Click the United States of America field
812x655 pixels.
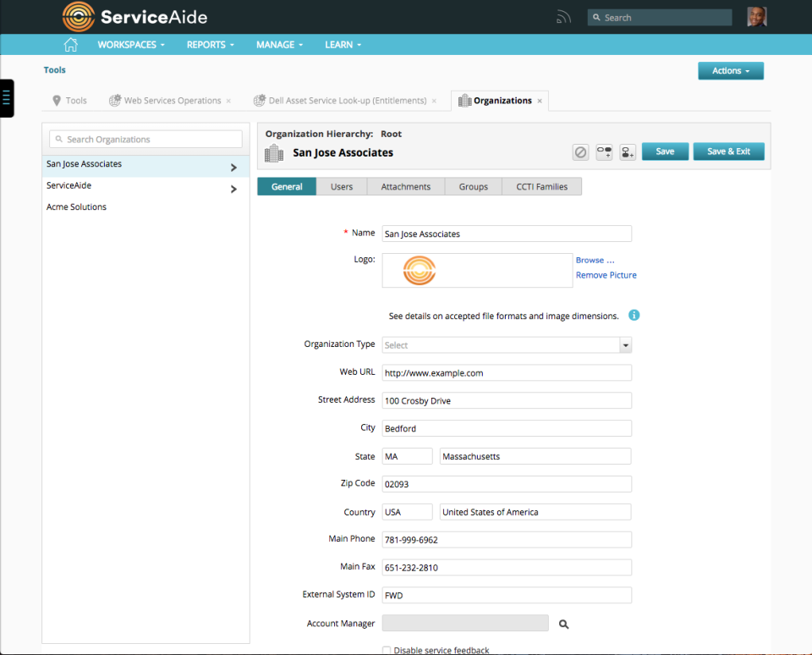pos(535,512)
